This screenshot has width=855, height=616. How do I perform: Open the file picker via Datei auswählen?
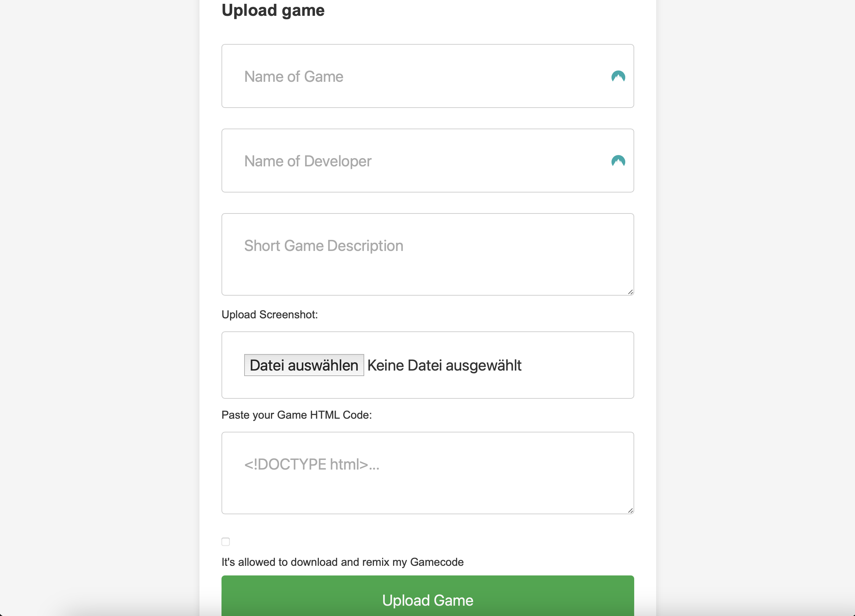tap(304, 365)
